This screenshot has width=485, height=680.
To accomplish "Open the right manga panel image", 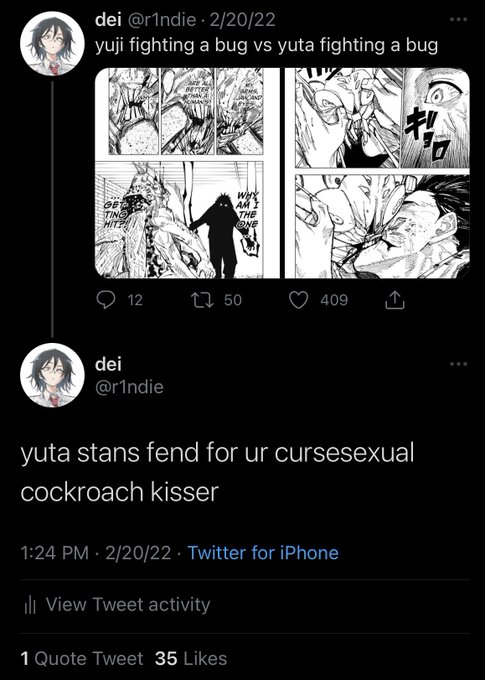I will (x=377, y=173).
